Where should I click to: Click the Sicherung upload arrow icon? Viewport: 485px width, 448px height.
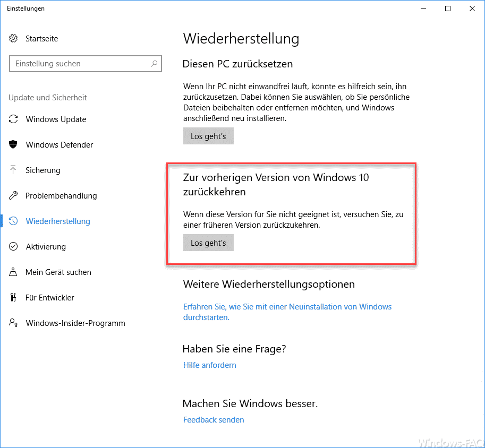[x=13, y=170]
